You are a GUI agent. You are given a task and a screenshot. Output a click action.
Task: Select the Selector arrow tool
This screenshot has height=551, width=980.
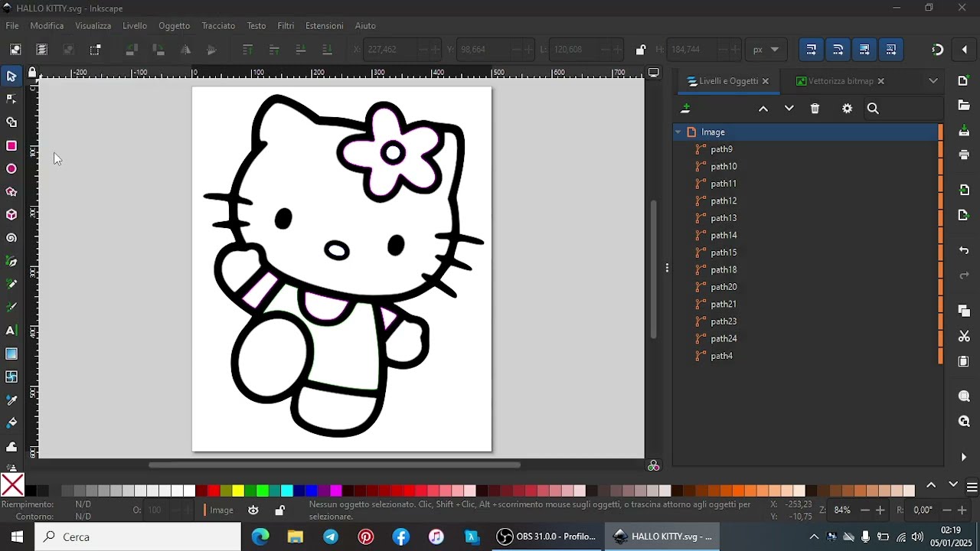(11, 77)
